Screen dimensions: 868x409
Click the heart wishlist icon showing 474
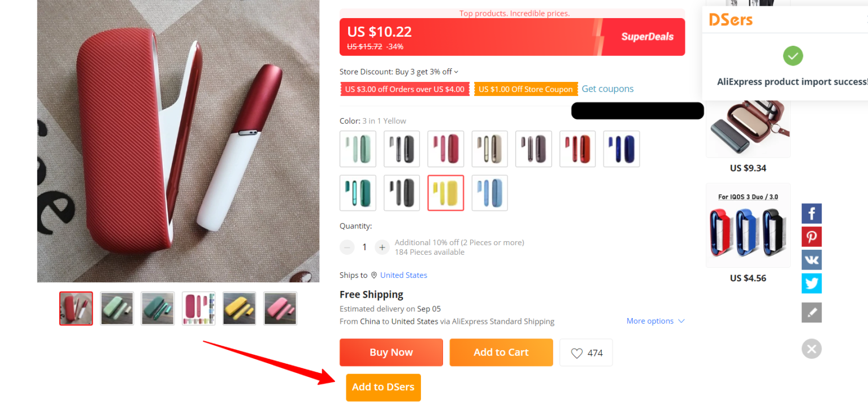tap(585, 353)
